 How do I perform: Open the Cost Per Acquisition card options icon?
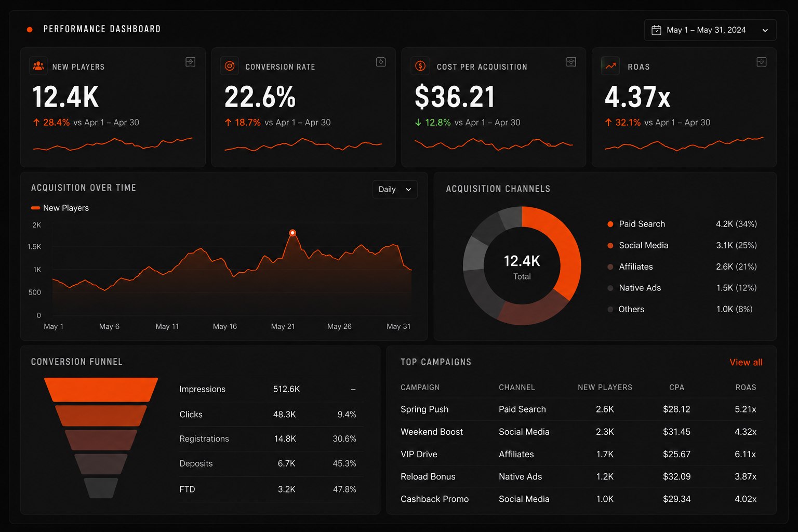pos(571,62)
